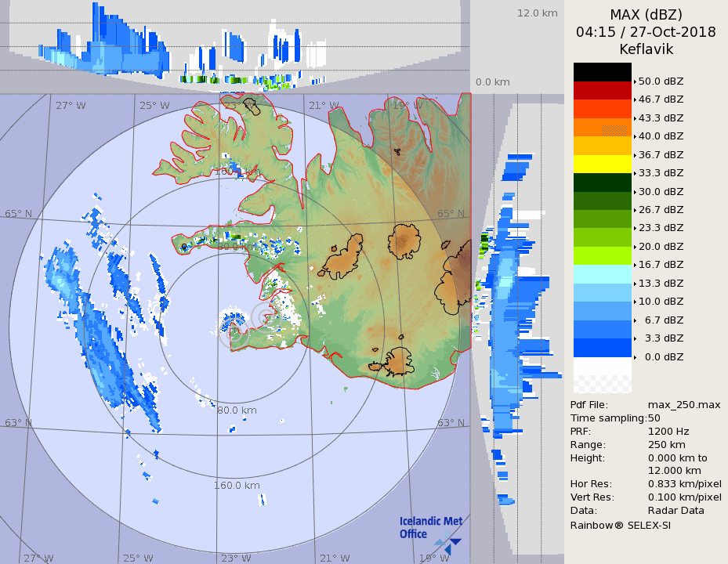Click the white 0.0 dBZ legend swatch

[x=602, y=367]
